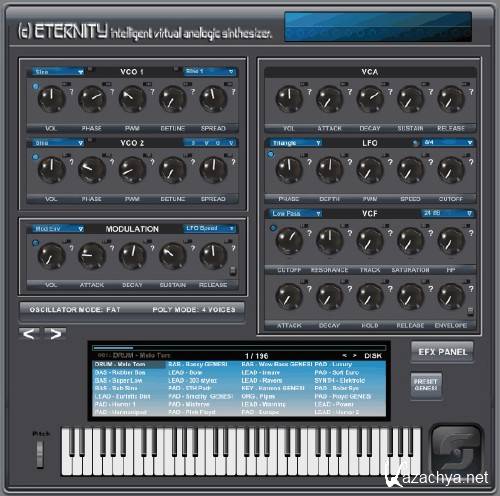Select preset LEAD - Power
The image size is (500, 496).
pos(334,404)
